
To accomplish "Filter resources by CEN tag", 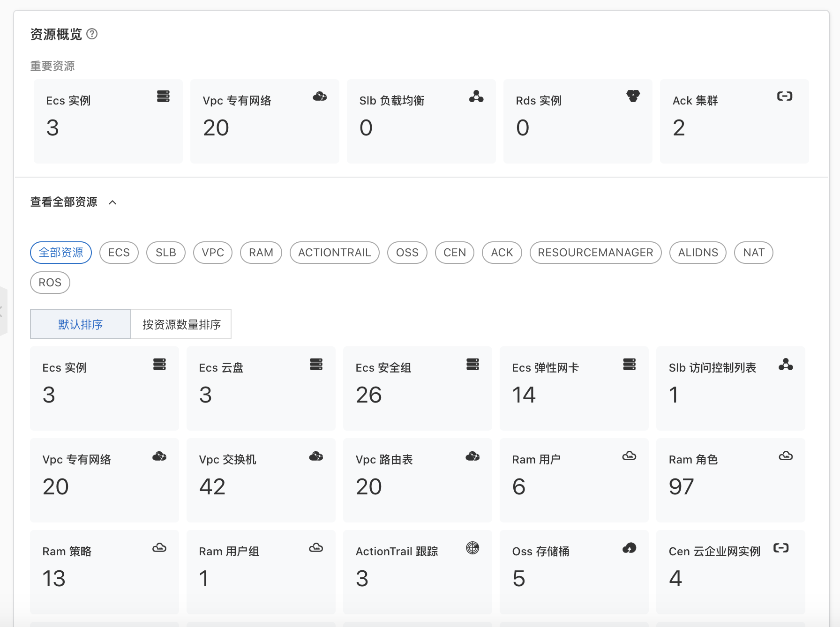I will 455,253.
